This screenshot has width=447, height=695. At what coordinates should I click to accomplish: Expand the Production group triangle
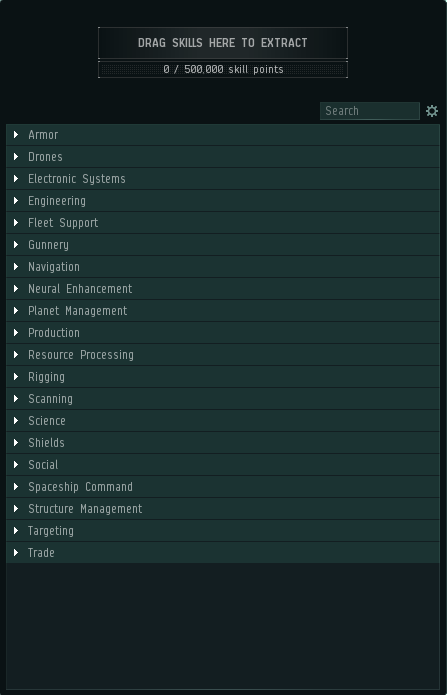16,333
